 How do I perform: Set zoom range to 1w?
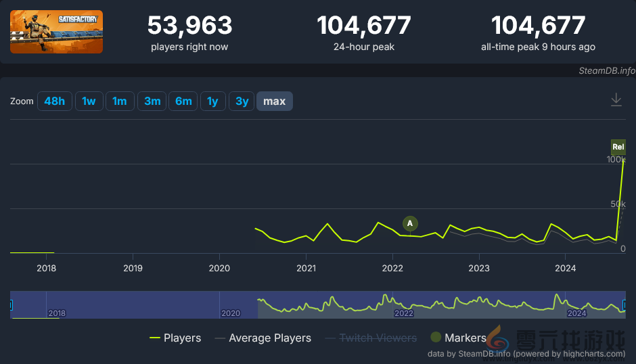(x=89, y=101)
